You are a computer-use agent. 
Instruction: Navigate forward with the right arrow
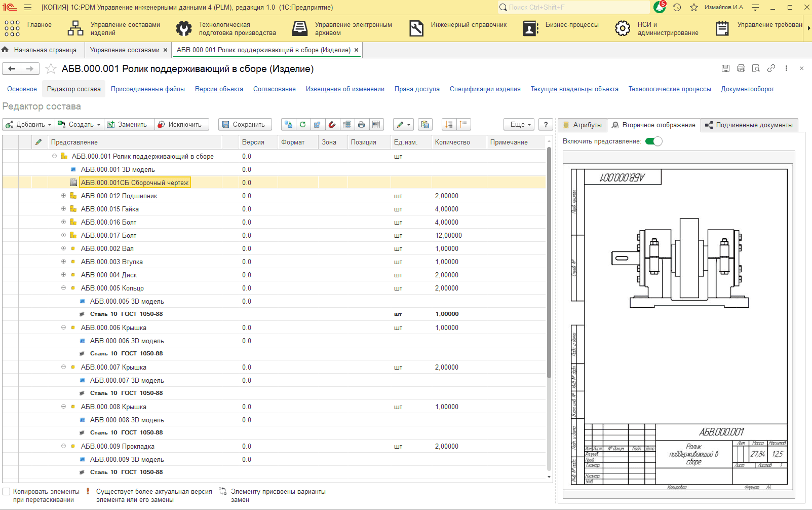(x=30, y=68)
